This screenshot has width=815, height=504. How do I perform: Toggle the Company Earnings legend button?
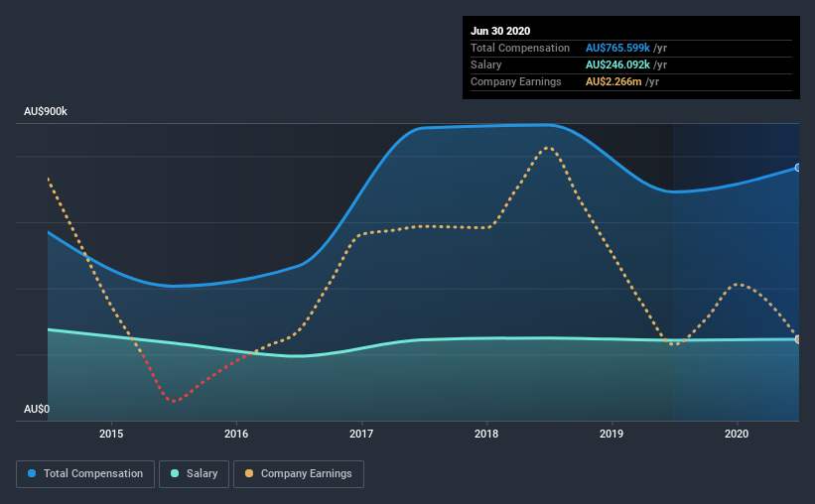pos(299,474)
